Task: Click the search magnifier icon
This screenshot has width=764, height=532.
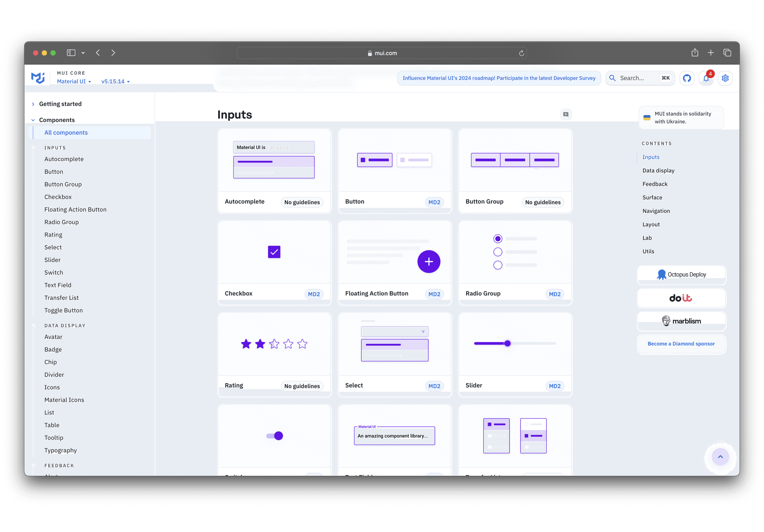Action: (x=614, y=78)
